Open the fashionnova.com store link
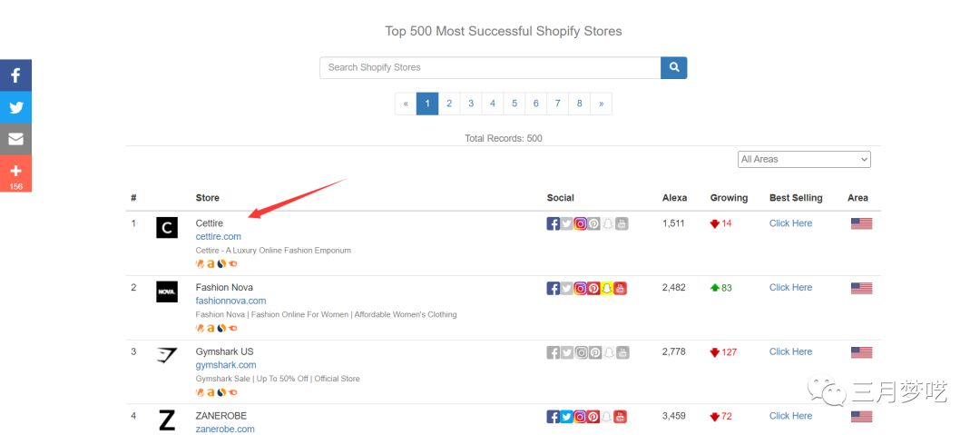The image size is (980, 435). click(x=230, y=302)
